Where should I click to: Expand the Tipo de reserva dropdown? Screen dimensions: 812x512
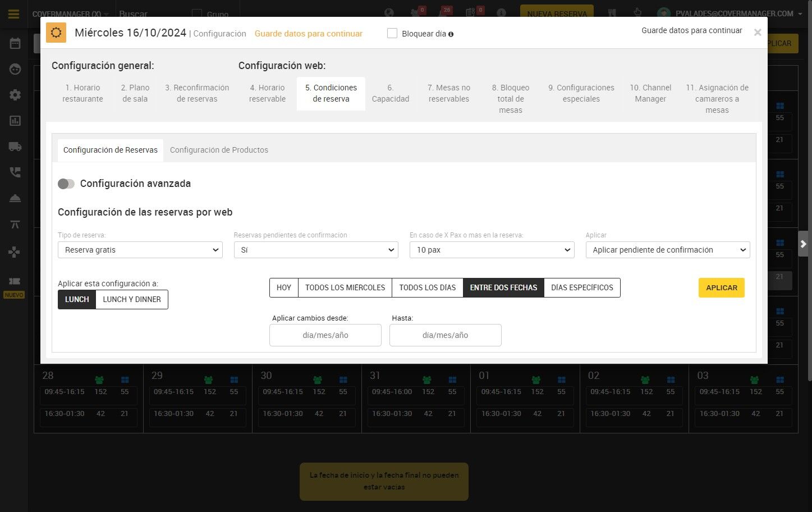[140, 250]
